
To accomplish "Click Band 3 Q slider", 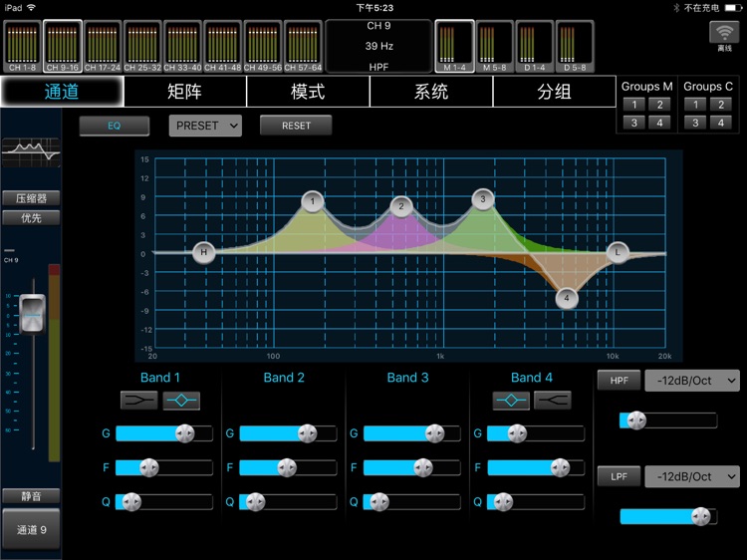I will click(411, 502).
